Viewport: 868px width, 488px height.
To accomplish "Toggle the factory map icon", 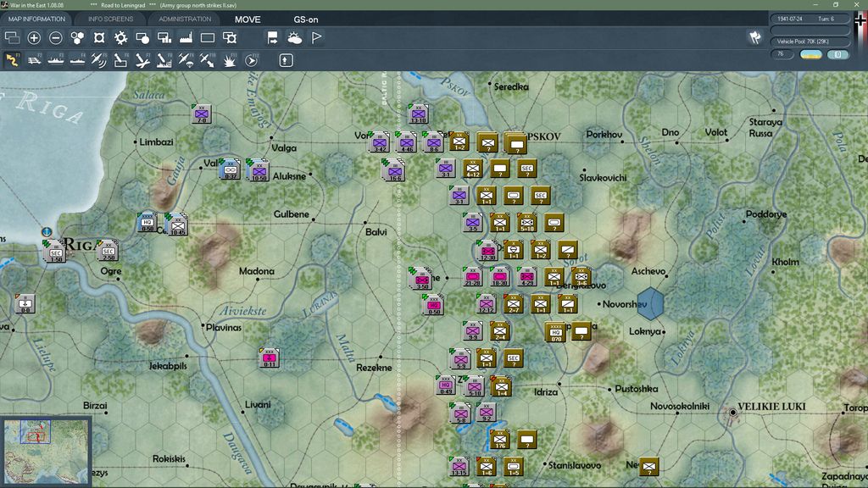I will click(x=186, y=37).
